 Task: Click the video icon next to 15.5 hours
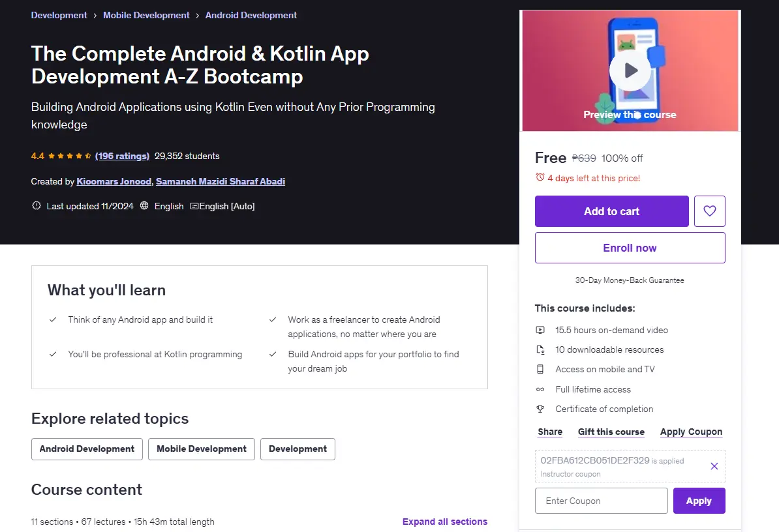pyautogui.click(x=540, y=330)
